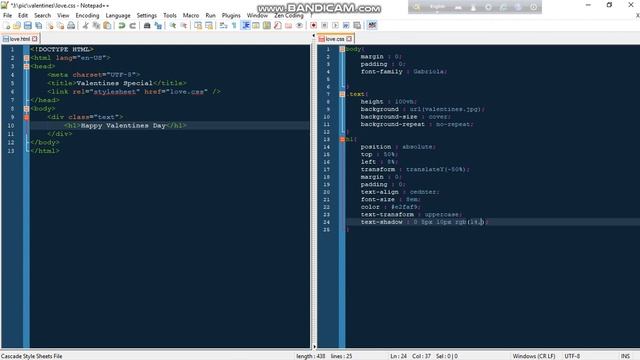
Task: Click the macro Playback icon
Action: coord(335,25)
